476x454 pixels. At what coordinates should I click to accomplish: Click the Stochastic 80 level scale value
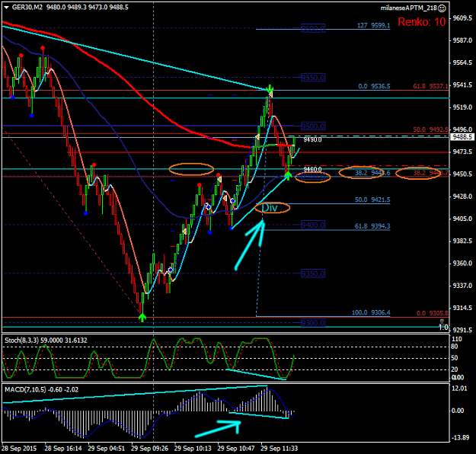[x=455, y=347]
